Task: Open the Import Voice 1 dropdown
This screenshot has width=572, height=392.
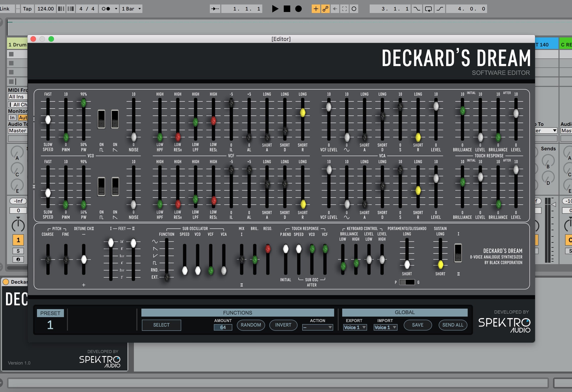Action: click(x=385, y=327)
